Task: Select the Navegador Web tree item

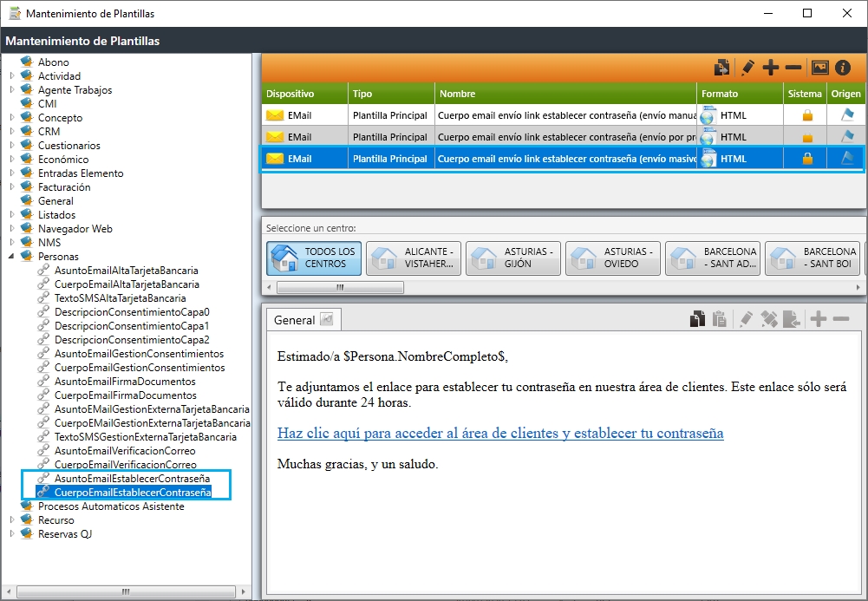Action: 75,229
